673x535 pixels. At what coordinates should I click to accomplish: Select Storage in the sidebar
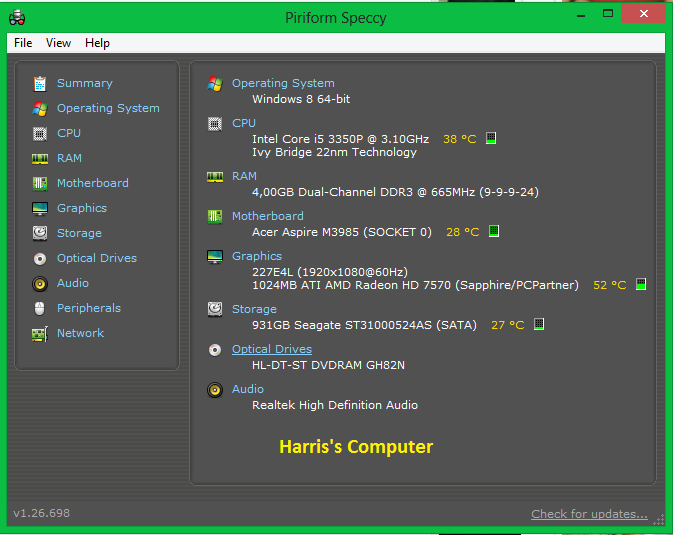tap(79, 233)
